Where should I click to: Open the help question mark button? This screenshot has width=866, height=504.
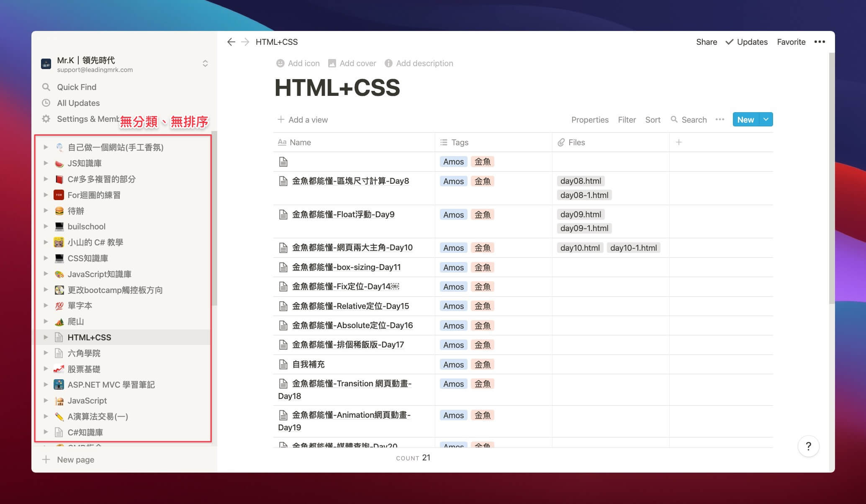point(808,446)
